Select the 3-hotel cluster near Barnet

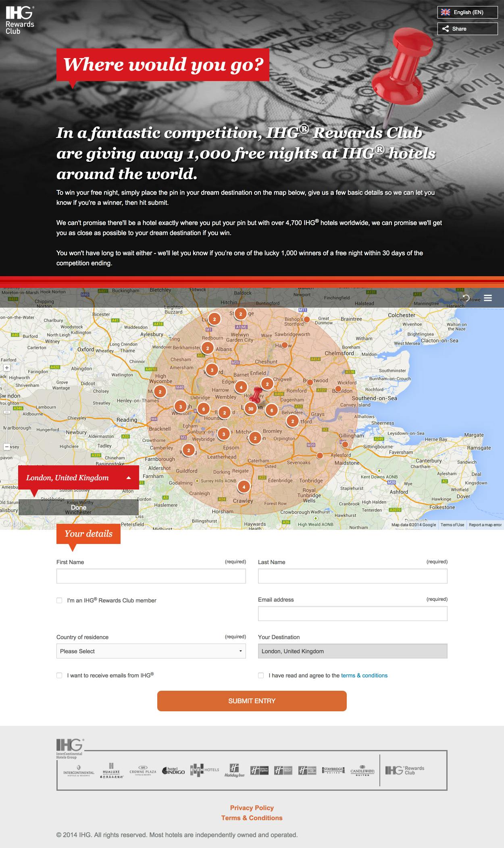[212, 370]
